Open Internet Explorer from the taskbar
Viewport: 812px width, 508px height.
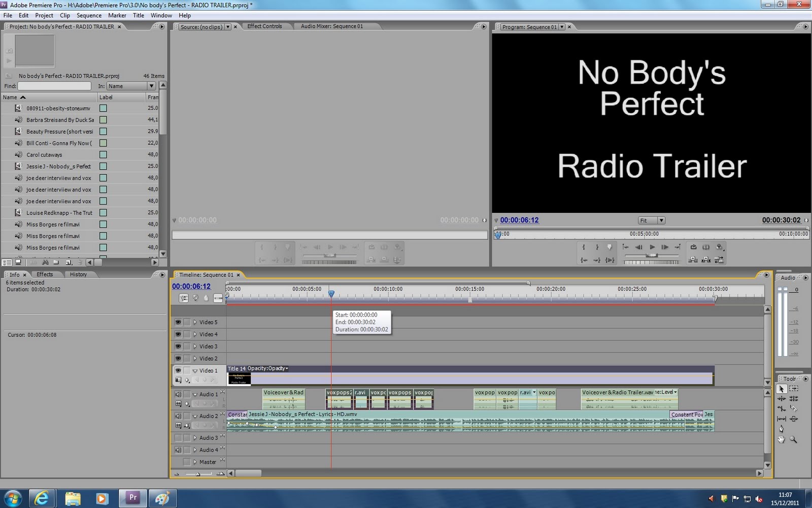[x=42, y=498]
